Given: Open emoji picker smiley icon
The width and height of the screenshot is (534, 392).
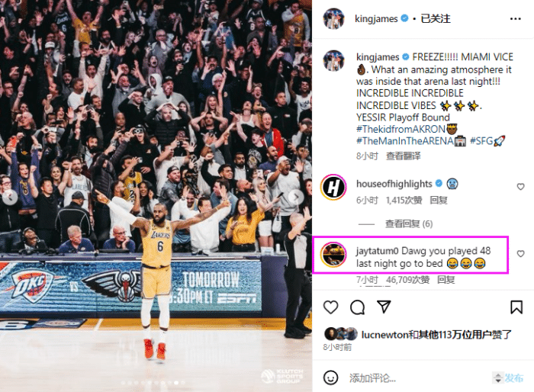Looking at the screenshot, I should [330, 378].
